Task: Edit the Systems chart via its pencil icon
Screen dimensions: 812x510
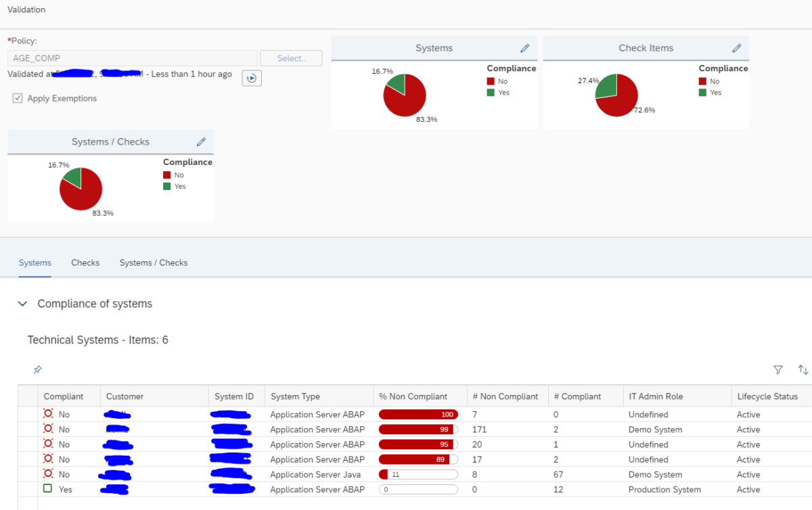Action: [x=524, y=48]
